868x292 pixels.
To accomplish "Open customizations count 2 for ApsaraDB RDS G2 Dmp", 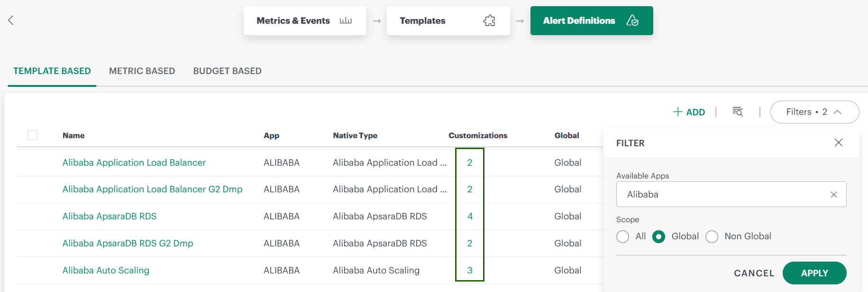I will 470,243.
